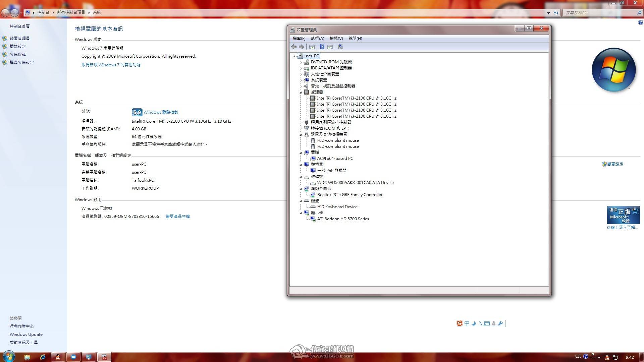Open the 檢視(V) menu
This screenshot has height=362, width=644.
coord(336,39)
